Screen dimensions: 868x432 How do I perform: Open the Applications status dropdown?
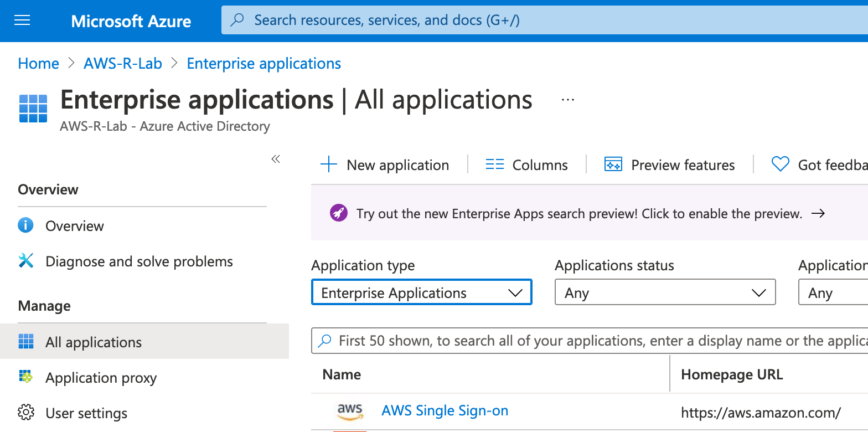665,292
